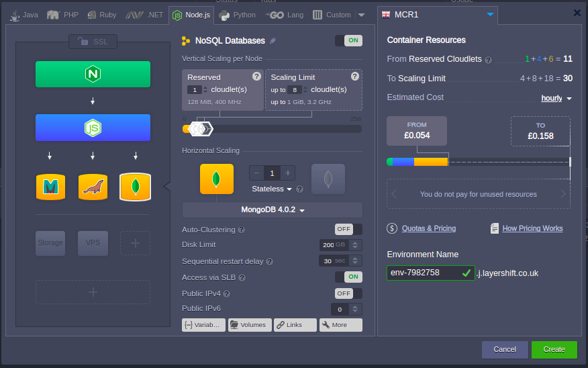Open the Quotas & Pricing link
This screenshot has height=368, width=588.
429,228
